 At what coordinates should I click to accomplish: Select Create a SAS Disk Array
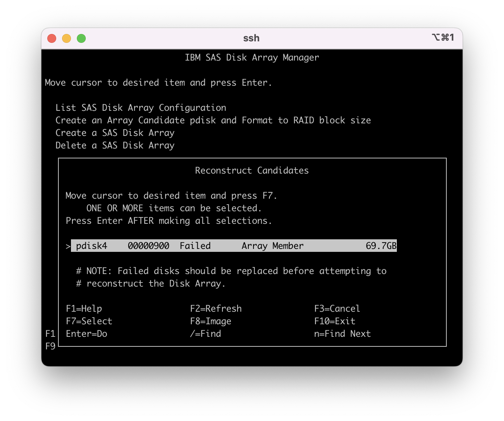coord(115,133)
